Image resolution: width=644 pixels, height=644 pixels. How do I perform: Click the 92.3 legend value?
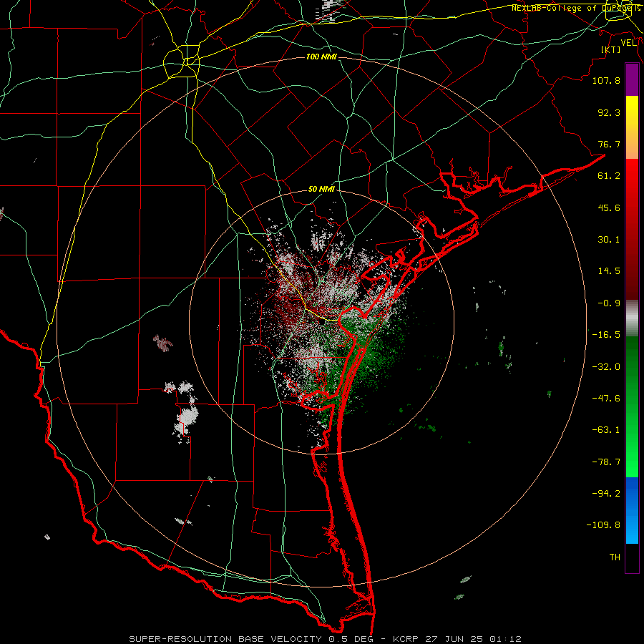coord(609,112)
